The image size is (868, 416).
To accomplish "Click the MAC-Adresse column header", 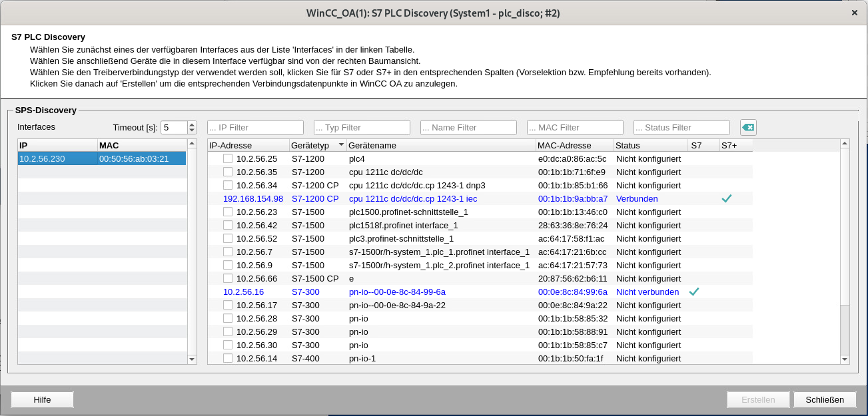I will (574, 145).
